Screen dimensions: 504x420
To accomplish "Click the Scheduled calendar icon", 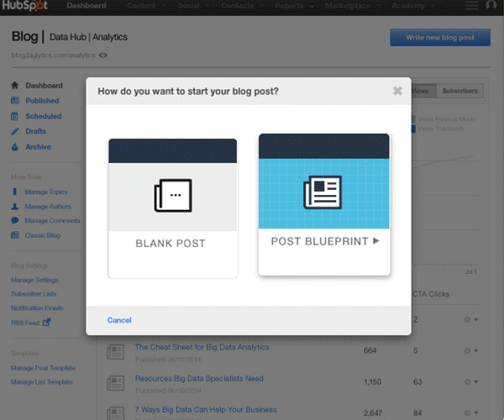I will pyautogui.click(x=15, y=116).
